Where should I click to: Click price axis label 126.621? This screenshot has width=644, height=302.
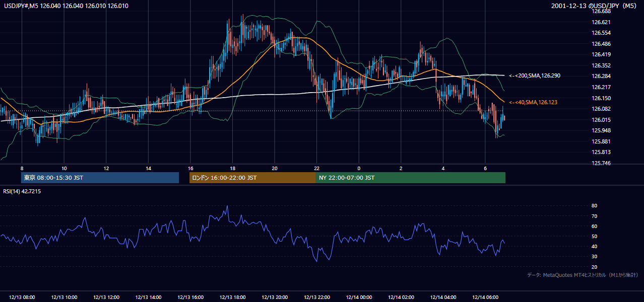(x=601, y=22)
